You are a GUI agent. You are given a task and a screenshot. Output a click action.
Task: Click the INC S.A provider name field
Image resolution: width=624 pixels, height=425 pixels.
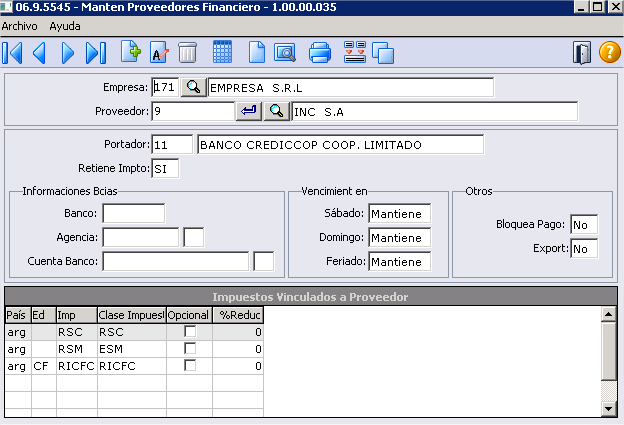coord(435,111)
